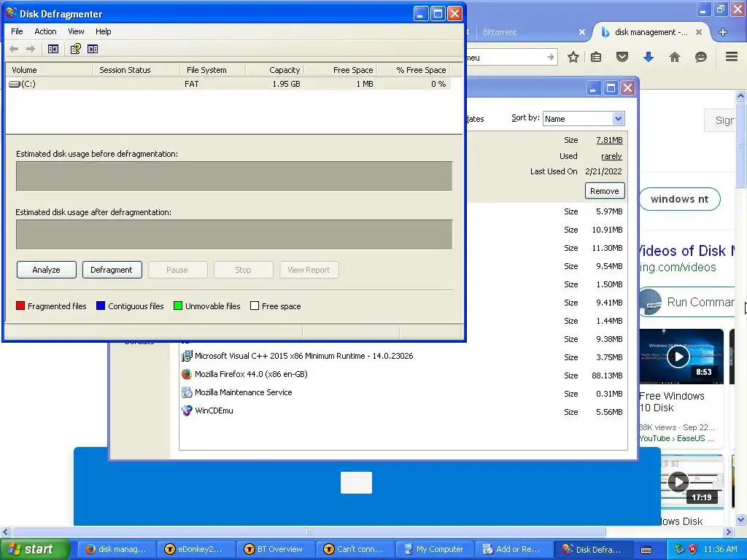
Task: Play the 17:19 video thumbnail
Action: tap(678, 482)
